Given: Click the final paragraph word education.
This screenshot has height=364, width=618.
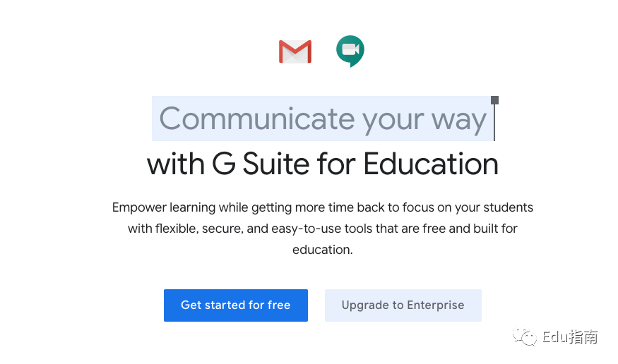Looking at the screenshot, I should pos(322,250).
